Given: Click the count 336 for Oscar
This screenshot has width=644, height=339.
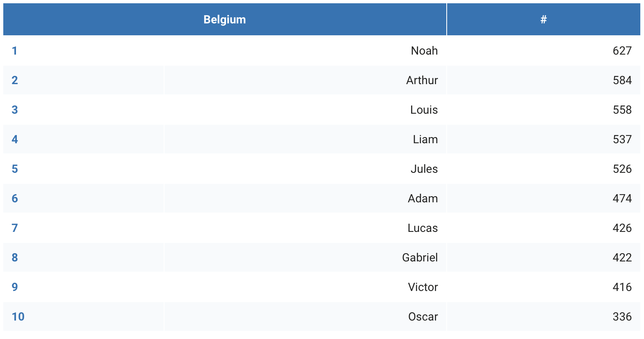Looking at the screenshot, I should pos(622,316).
